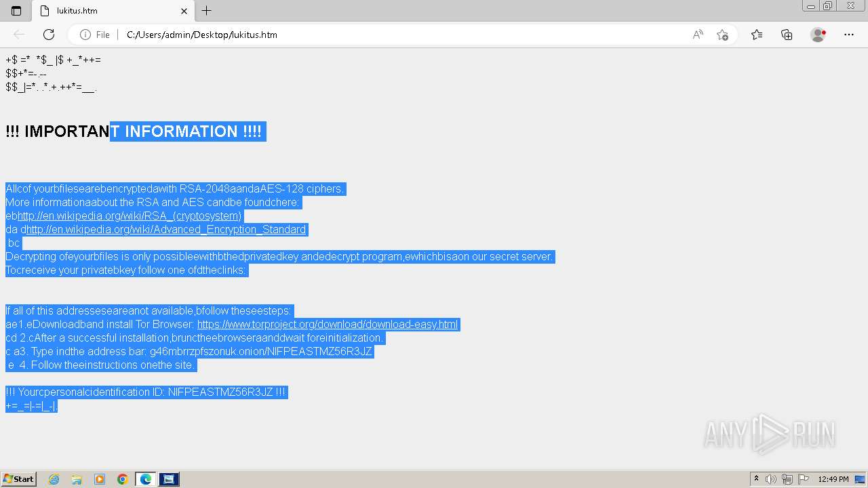This screenshot has width=868, height=488.
Task: Click the IMPORTANT INFORMATION heading
Action: coord(134,131)
